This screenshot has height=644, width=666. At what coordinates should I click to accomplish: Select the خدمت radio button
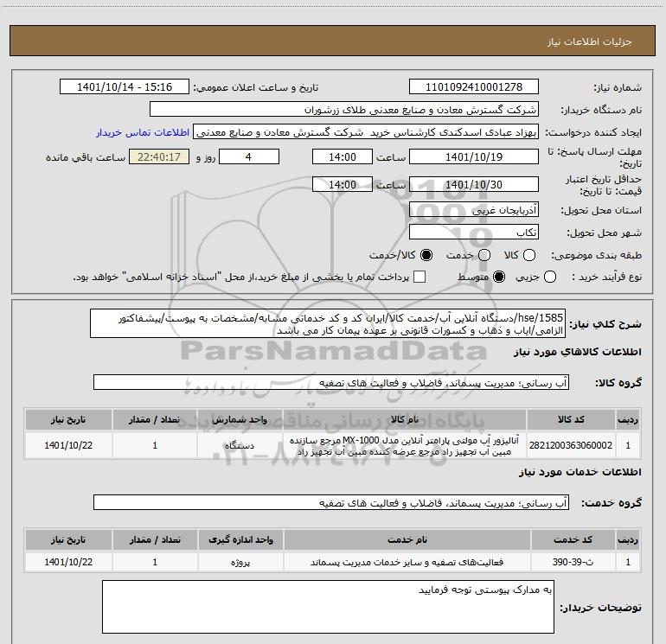[484, 255]
